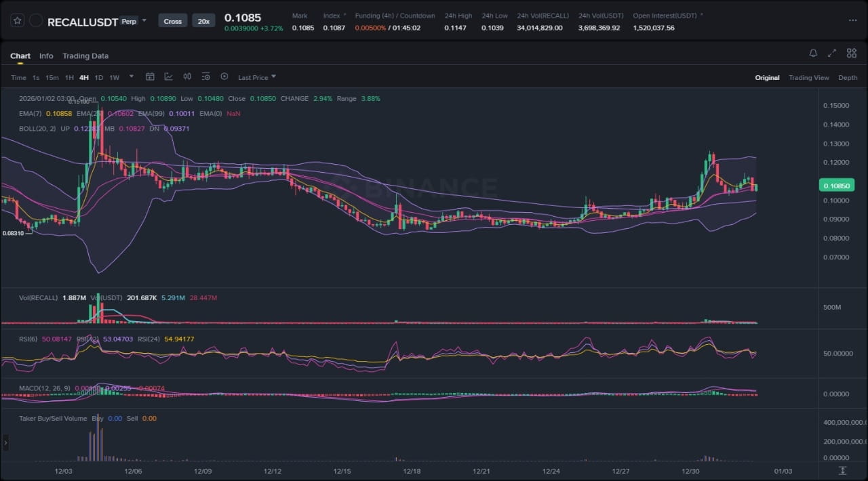Open the calendar date range picker icon
This screenshot has width=868, height=481.
150,77
